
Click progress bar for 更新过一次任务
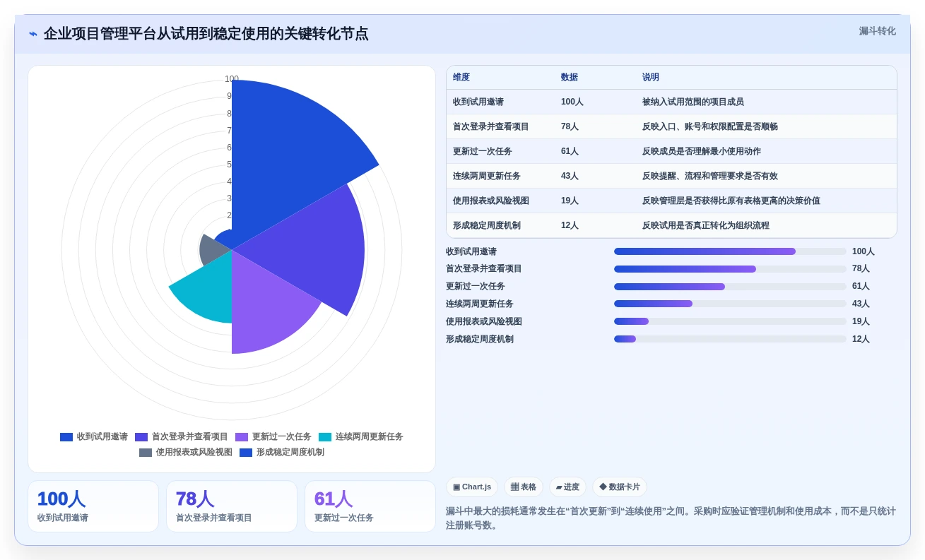coord(730,287)
